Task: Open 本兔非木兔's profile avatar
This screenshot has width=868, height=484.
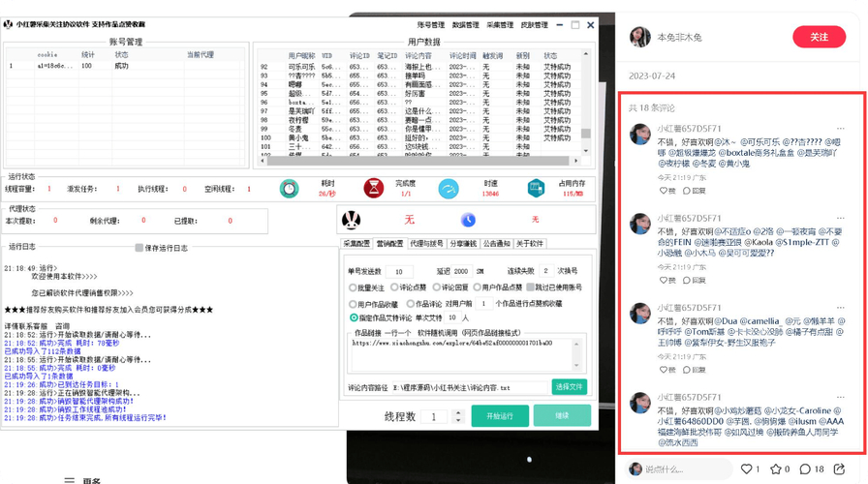Action: [640, 37]
